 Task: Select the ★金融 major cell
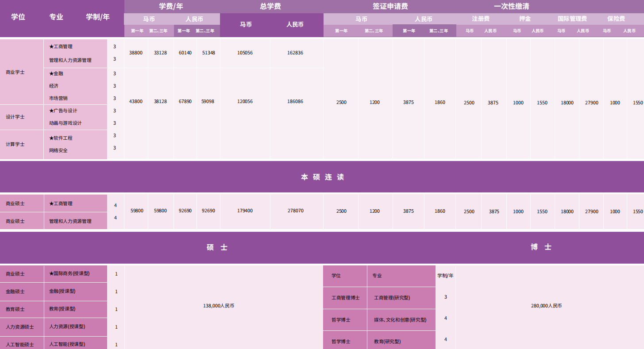pos(57,73)
